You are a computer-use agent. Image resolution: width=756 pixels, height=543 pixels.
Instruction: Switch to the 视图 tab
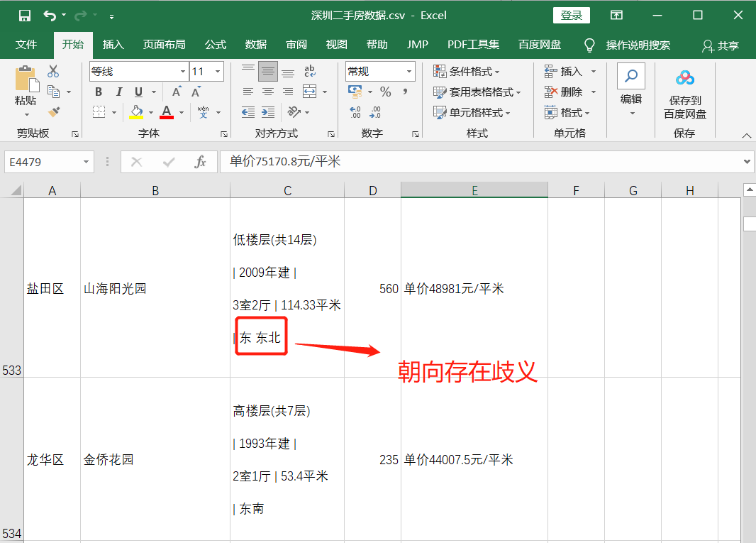[x=337, y=45]
